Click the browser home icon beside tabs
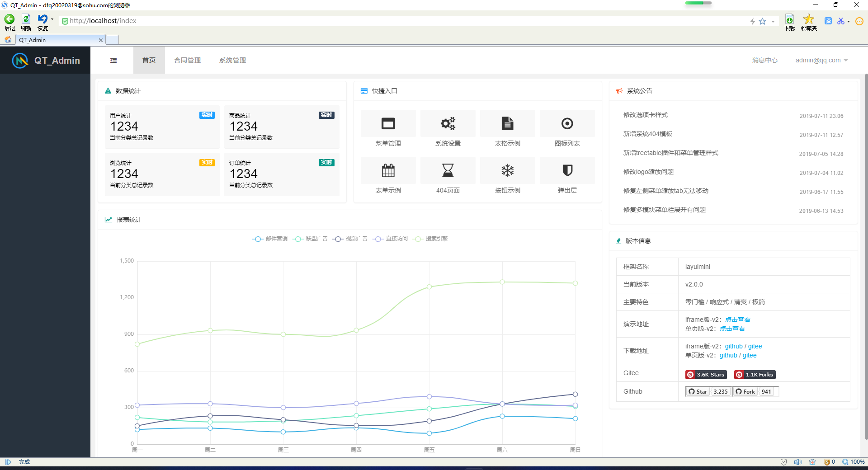Viewport: 868px width, 470px height. [x=8, y=40]
